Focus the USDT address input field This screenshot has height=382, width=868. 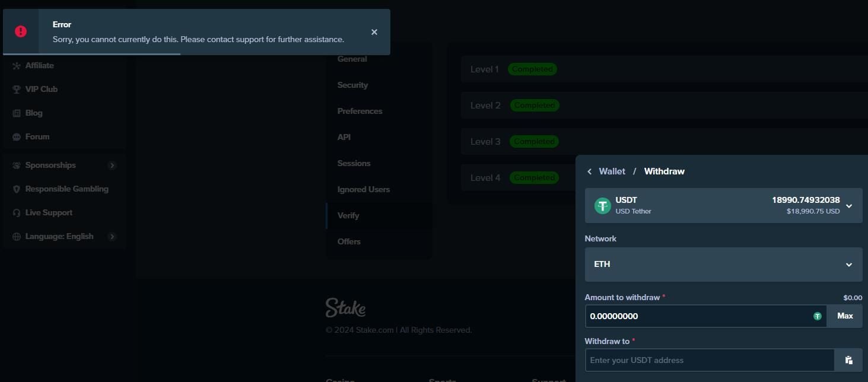pos(710,360)
